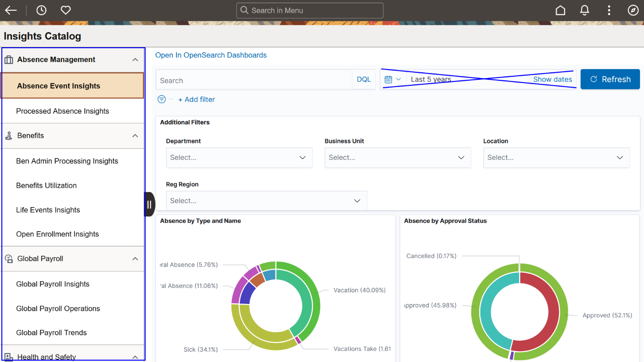The image size is (644, 362).
Task: Click the Sick (34.1%) chart label
Action: [x=201, y=350]
